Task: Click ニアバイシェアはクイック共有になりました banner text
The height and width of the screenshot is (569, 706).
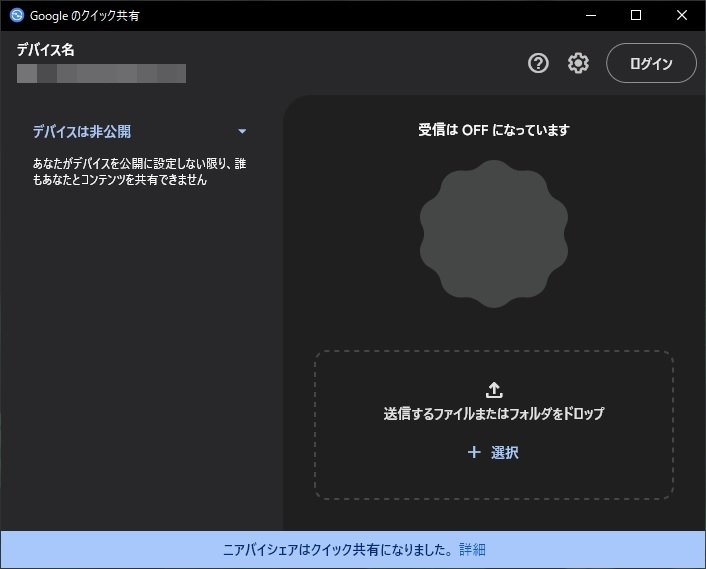Action: pyautogui.click(x=337, y=550)
